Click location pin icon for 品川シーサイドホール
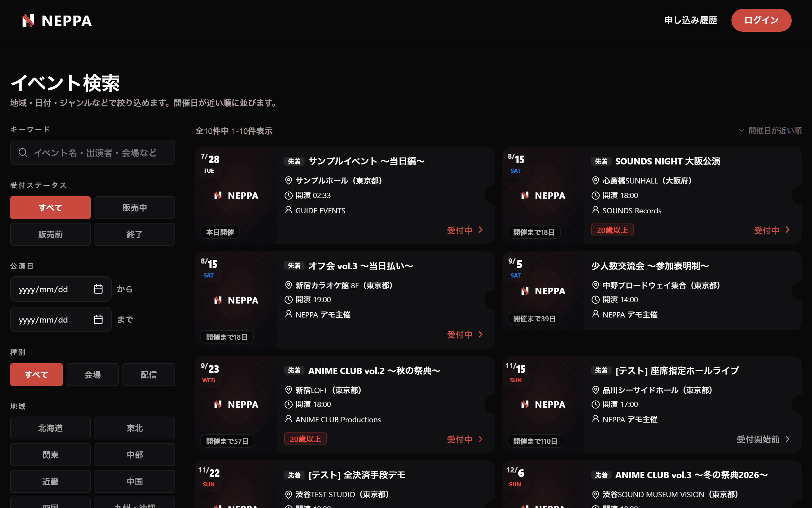The width and height of the screenshot is (812, 508). pyautogui.click(x=595, y=390)
